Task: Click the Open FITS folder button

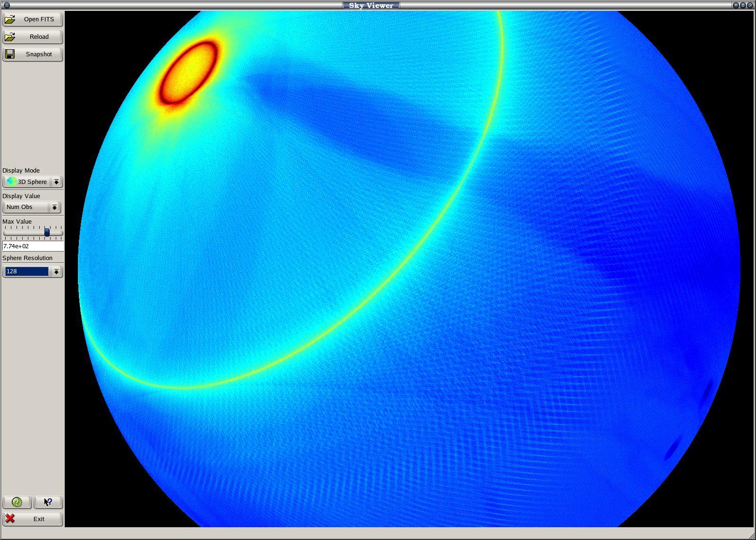Action: click(x=32, y=19)
